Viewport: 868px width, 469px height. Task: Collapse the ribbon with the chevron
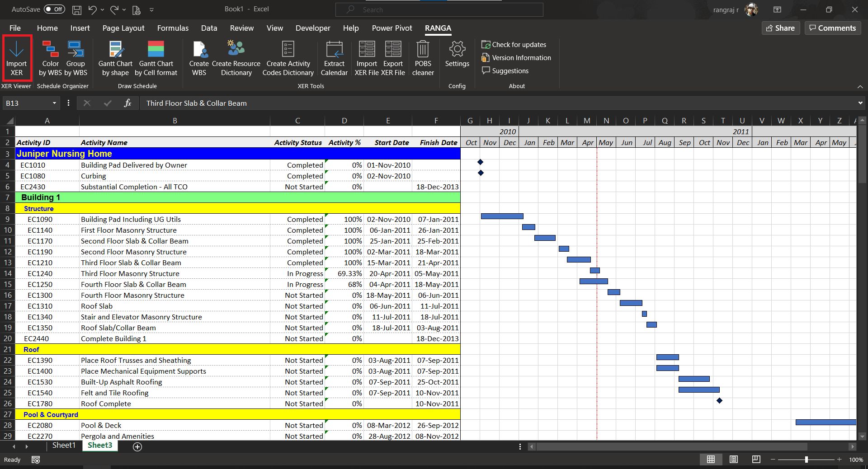(860, 86)
